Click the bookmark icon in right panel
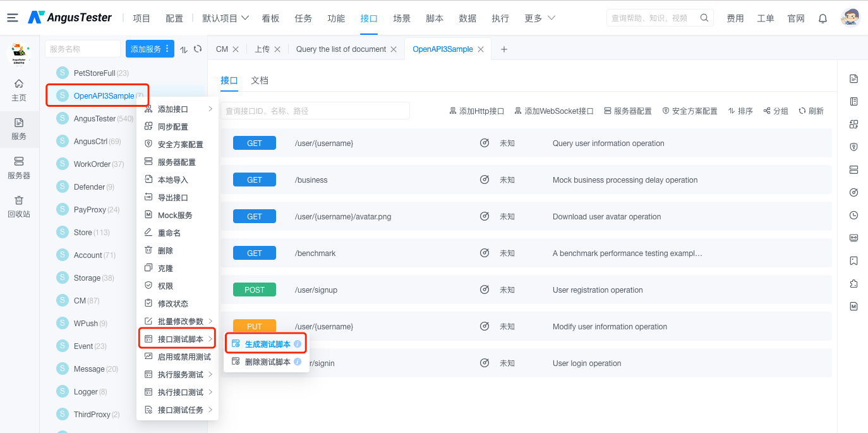The width and height of the screenshot is (868, 433). pos(853,260)
